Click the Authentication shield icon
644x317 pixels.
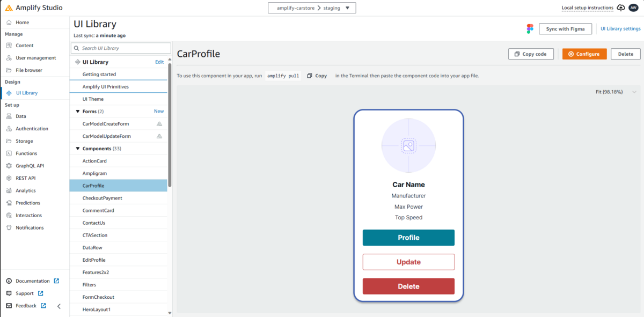tap(9, 129)
